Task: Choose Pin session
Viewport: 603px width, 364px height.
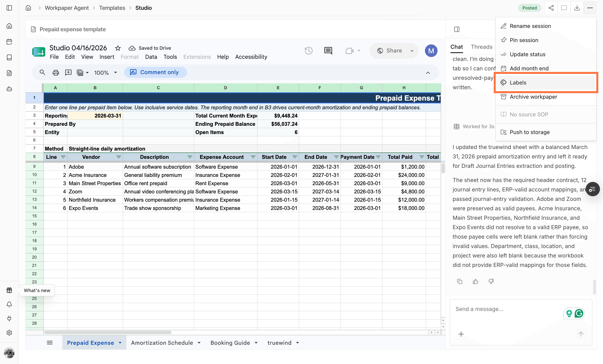Action: click(546, 40)
